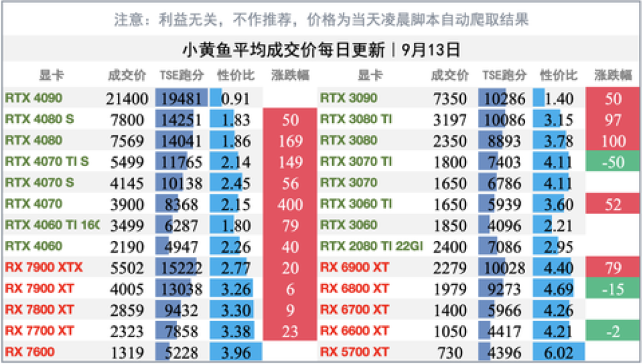Image resolution: width=643 pixels, height=364 pixels.
Task: Click the 15222 TSE score cell
Action: coord(181,268)
